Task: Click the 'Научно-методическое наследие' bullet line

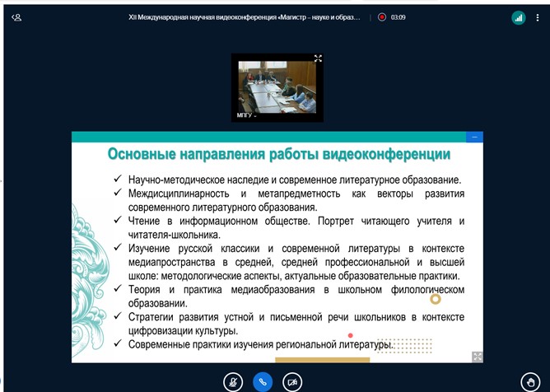Action: point(292,180)
